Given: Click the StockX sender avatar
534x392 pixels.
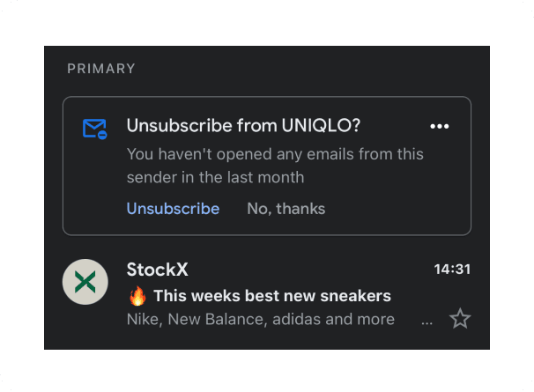Looking at the screenshot, I should [85, 283].
